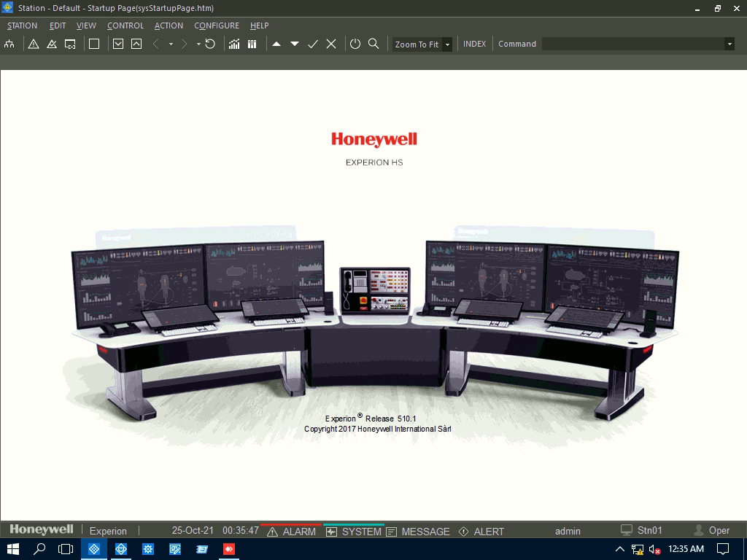The image size is (747, 560).
Task: Click the magnifying glass Search icon
Action: point(373,44)
